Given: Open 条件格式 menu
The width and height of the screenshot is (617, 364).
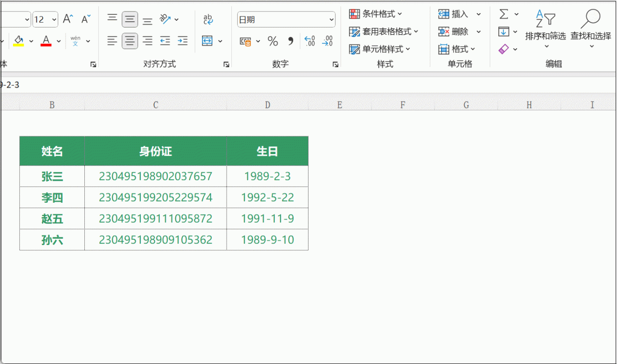Looking at the screenshot, I should tap(376, 14).
